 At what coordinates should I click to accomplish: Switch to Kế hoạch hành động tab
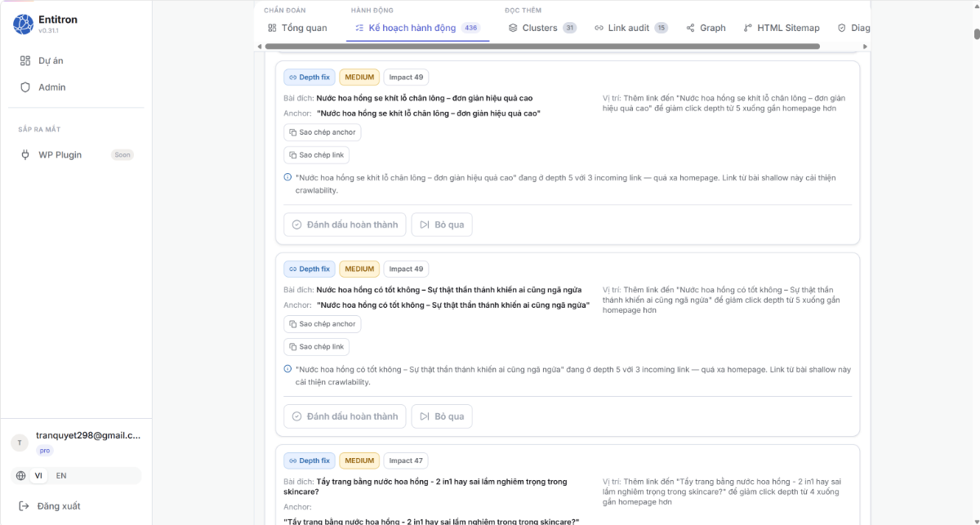tap(417, 28)
